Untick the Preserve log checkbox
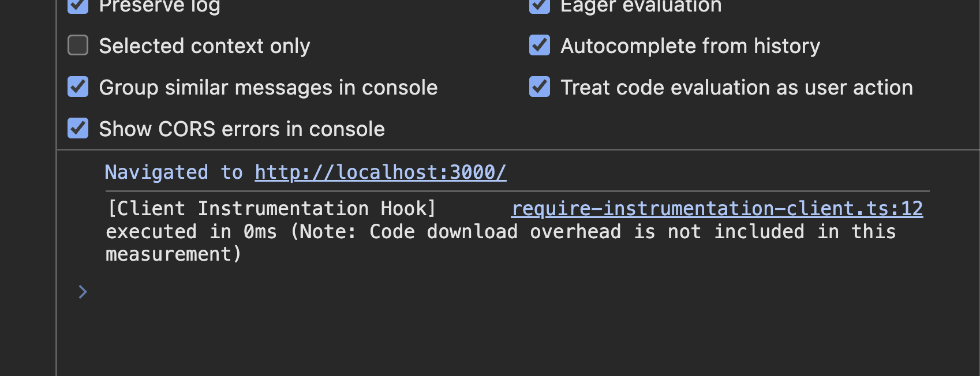Image resolution: width=980 pixels, height=376 pixels. coord(78,6)
